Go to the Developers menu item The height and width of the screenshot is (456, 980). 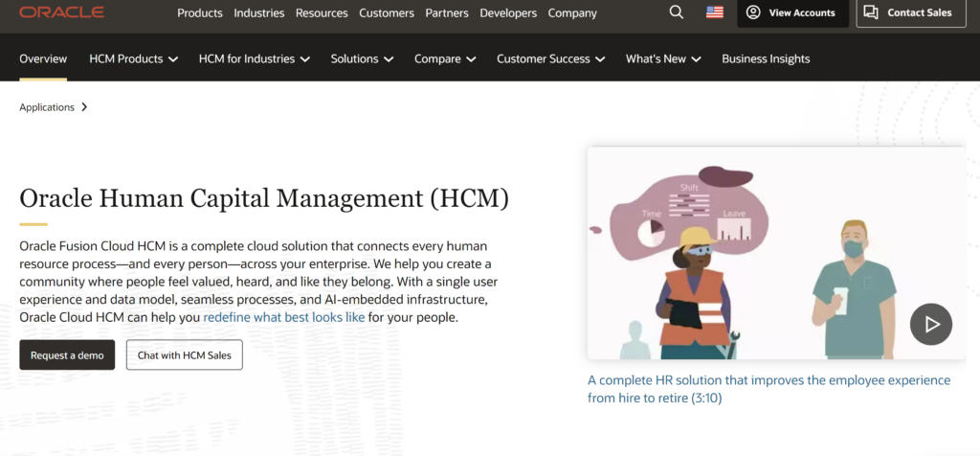[x=509, y=13]
